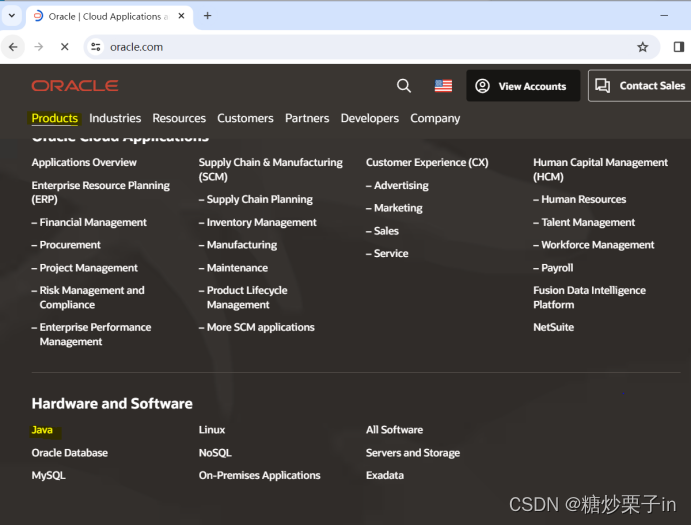Viewport: 692px width, 525px height.
Task: Open a new tab with plus
Action: [207, 16]
